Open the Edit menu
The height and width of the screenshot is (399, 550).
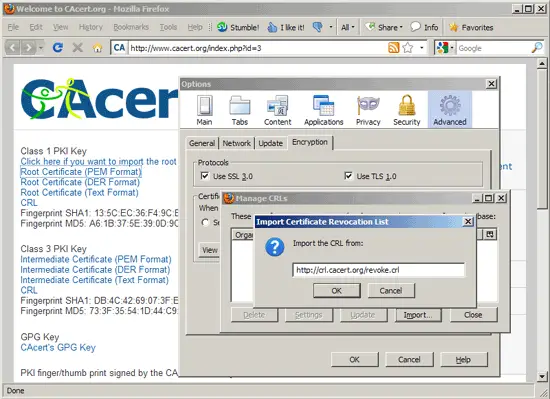point(36,27)
